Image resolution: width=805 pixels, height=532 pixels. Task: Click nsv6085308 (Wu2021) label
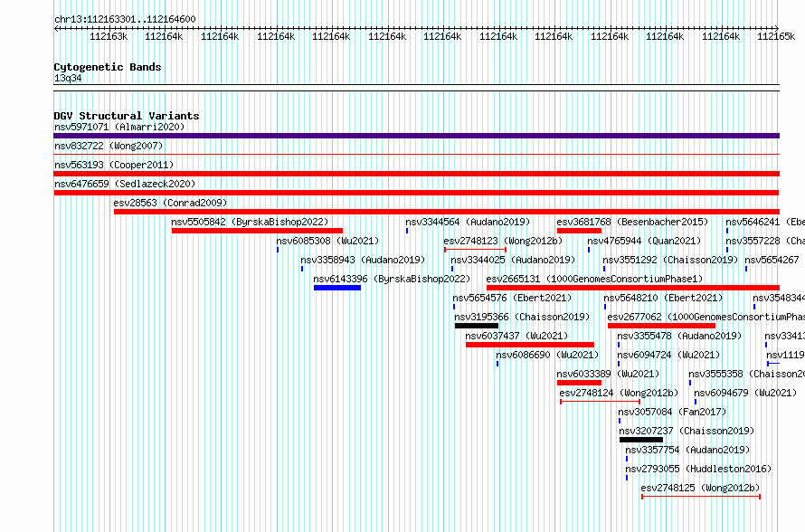coord(327,241)
